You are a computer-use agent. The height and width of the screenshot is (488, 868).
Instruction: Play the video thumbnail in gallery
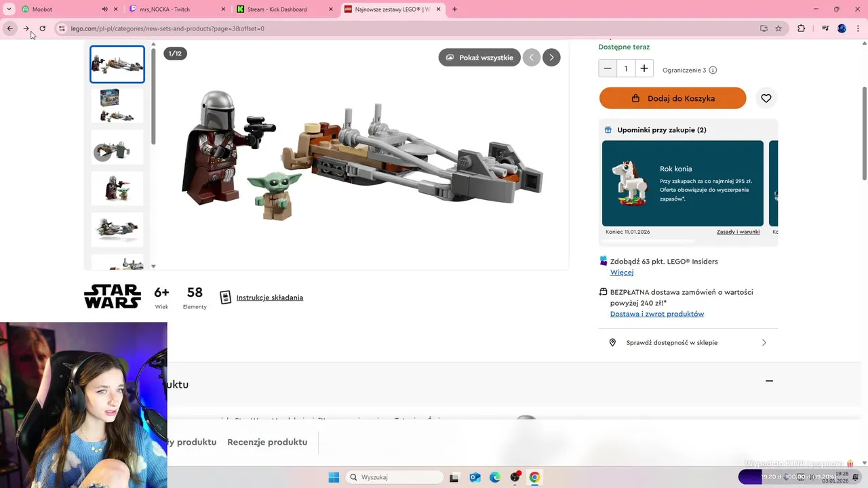point(117,147)
